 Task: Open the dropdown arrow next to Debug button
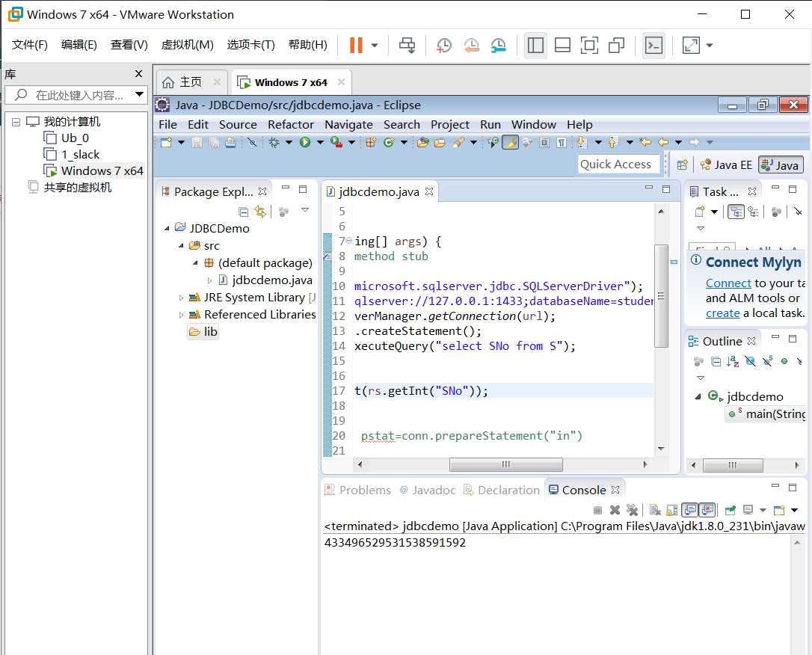click(x=289, y=142)
